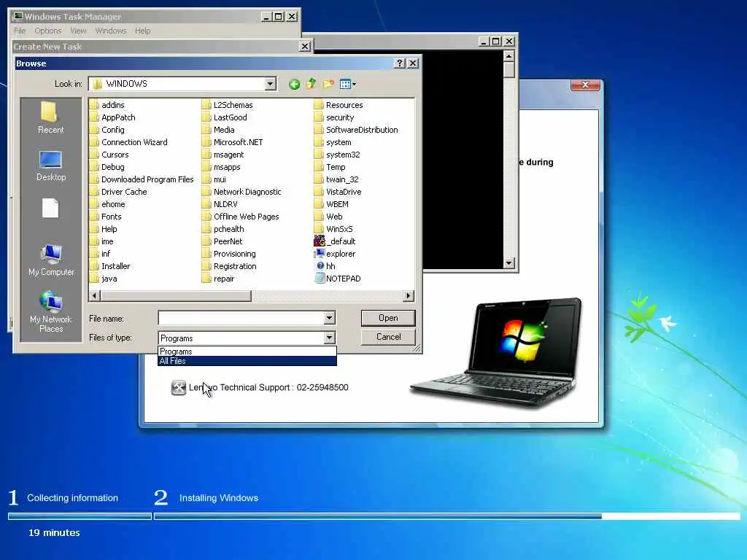Click the file list scroll right arrow
Viewport: 747px width, 560px height.
click(409, 296)
